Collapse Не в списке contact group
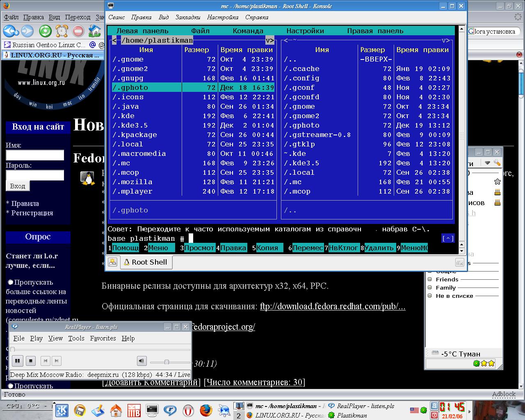 coord(430,296)
